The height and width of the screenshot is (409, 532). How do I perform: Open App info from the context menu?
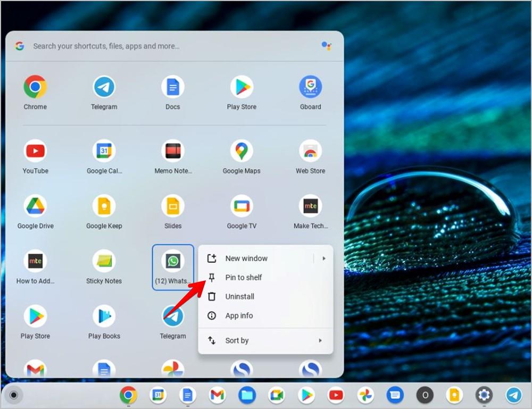tap(265, 315)
